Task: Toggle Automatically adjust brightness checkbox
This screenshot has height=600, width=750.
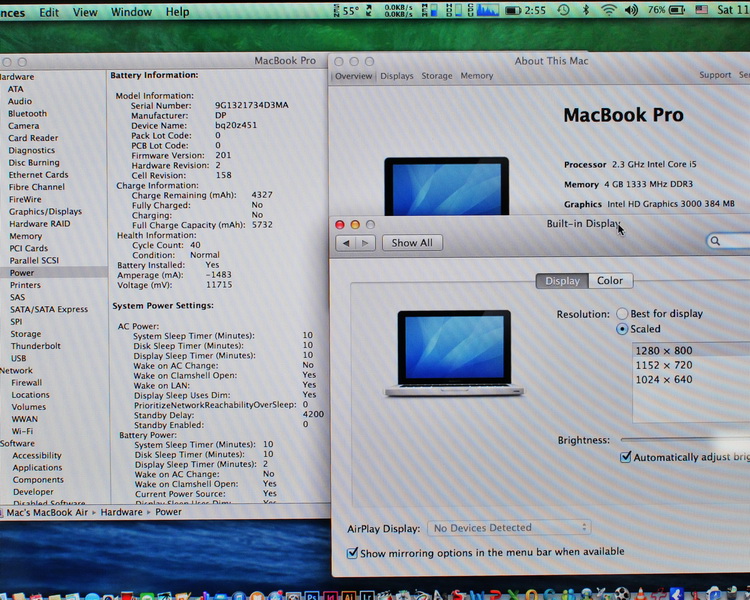Action: click(626, 457)
